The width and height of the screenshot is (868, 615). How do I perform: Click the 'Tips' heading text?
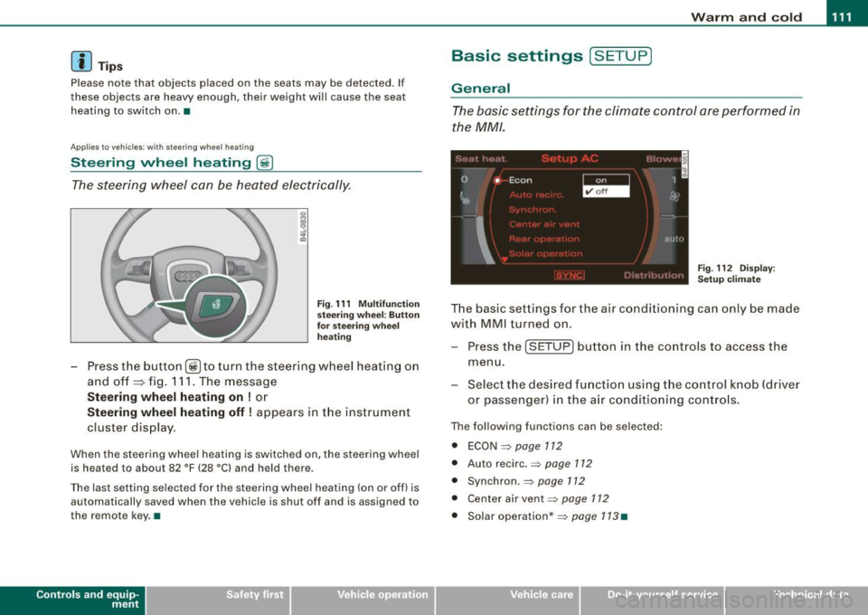pyautogui.click(x=110, y=66)
